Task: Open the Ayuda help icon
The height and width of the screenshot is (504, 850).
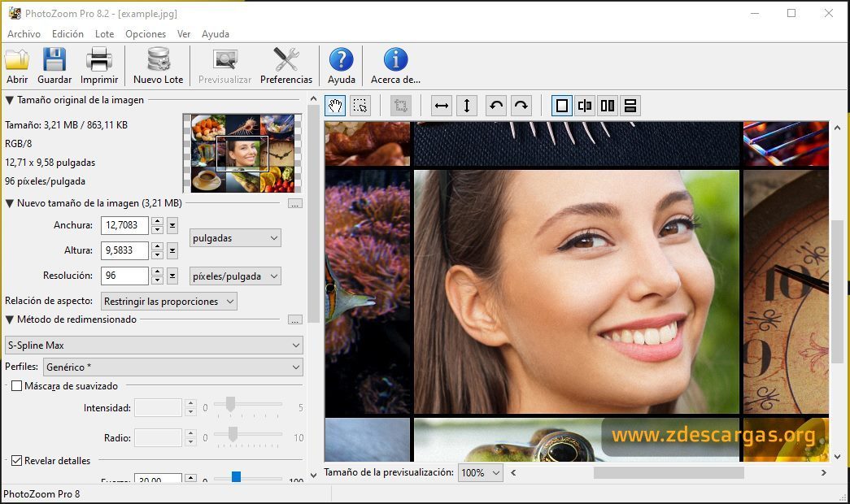Action: (342, 66)
